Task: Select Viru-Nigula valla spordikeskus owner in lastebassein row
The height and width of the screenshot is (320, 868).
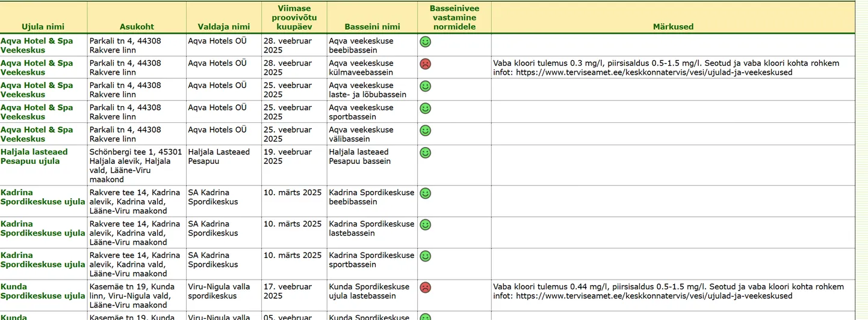Action: pyautogui.click(x=224, y=296)
